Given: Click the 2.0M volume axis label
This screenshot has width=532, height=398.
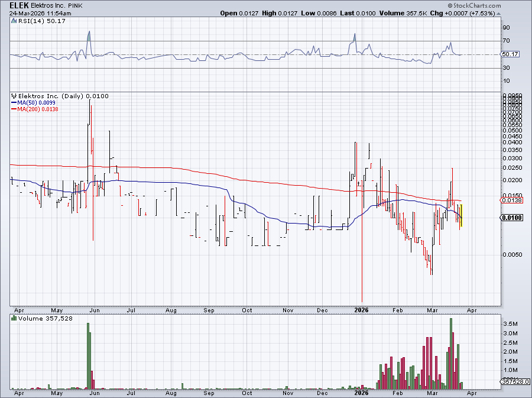Looking at the screenshot, I should 510,351.
